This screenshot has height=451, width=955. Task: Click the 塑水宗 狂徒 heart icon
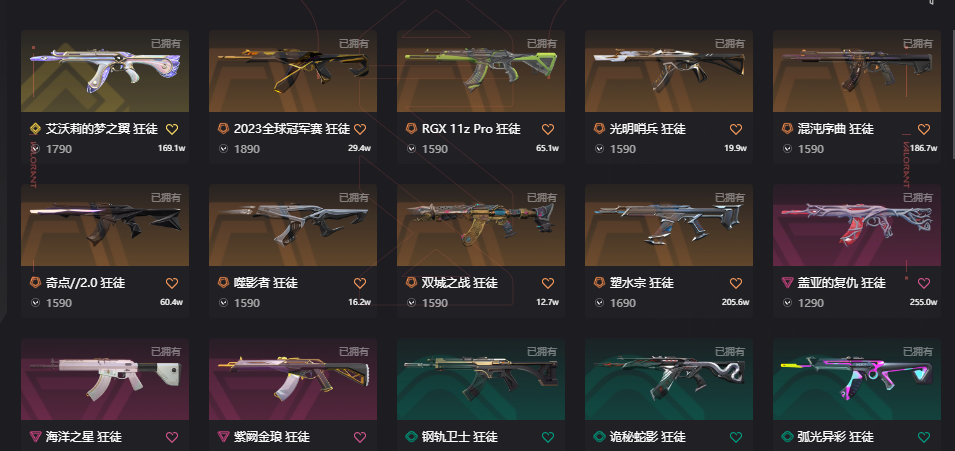coord(736,283)
